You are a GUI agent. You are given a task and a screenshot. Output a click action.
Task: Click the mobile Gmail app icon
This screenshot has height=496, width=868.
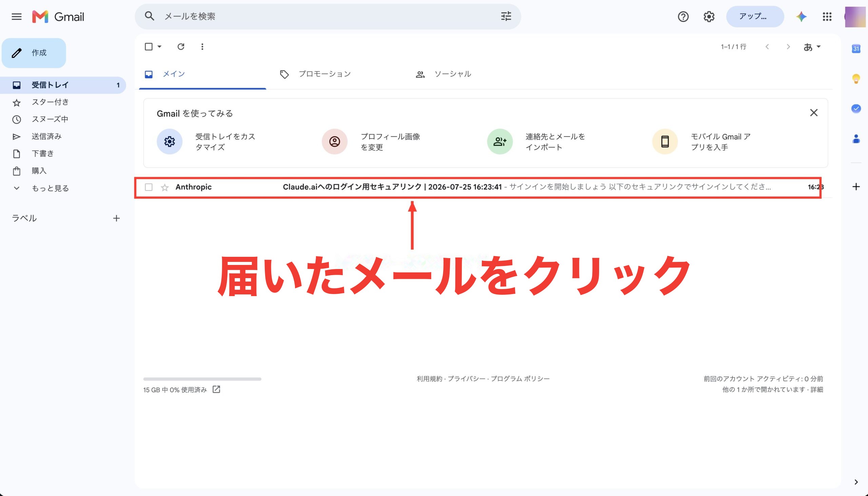665,141
